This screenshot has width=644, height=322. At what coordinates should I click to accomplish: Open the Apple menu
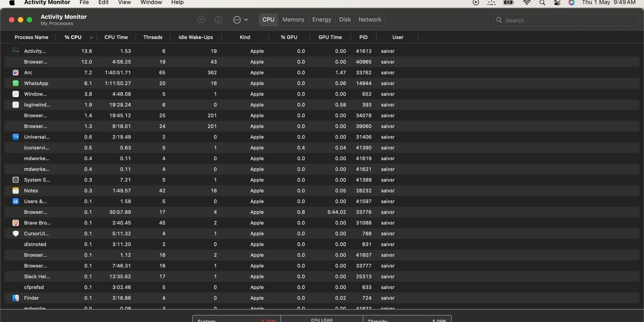(x=12, y=3)
